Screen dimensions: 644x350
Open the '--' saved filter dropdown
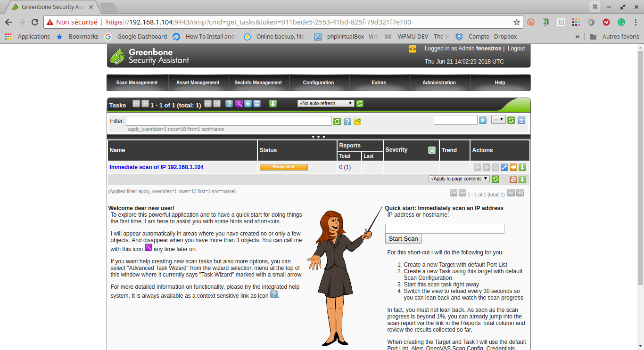click(498, 120)
